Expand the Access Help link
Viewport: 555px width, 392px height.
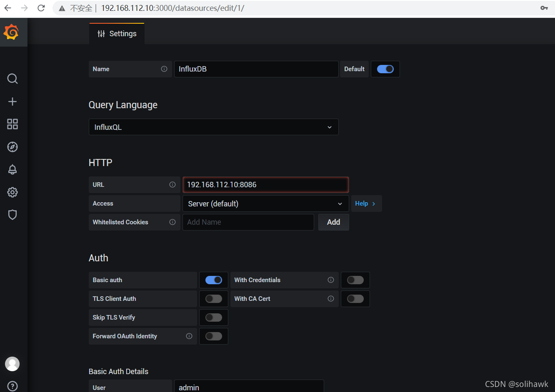pyautogui.click(x=366, y=203)
